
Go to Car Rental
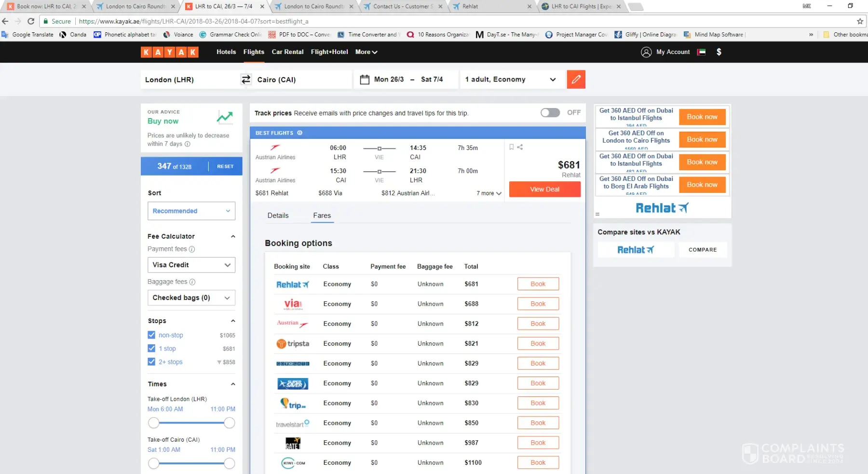(x=287, y=52)
